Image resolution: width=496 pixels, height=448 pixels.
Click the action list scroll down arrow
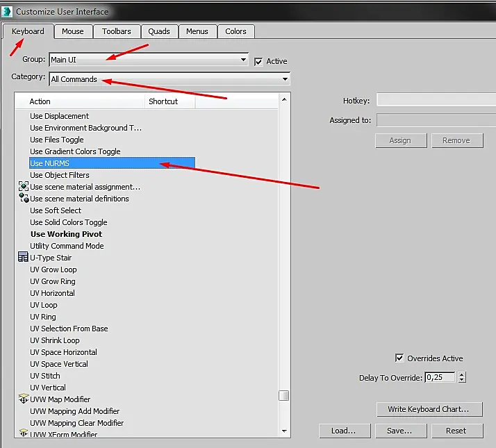[284, 431]
